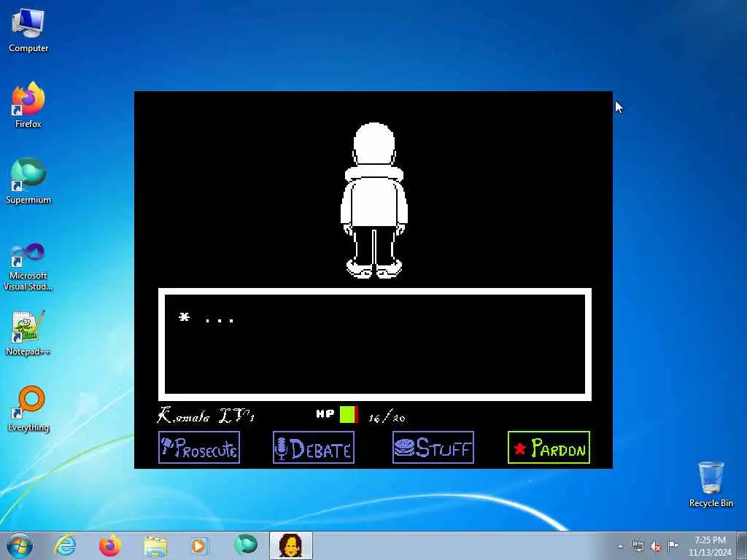Click the green HP bar

point(349,414)
